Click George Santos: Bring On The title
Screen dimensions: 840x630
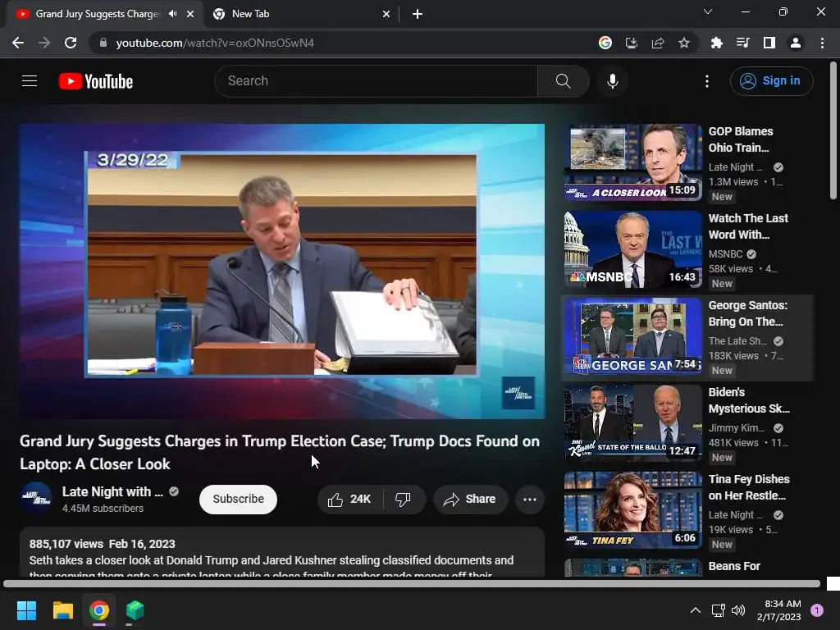(x=748, y=313)
